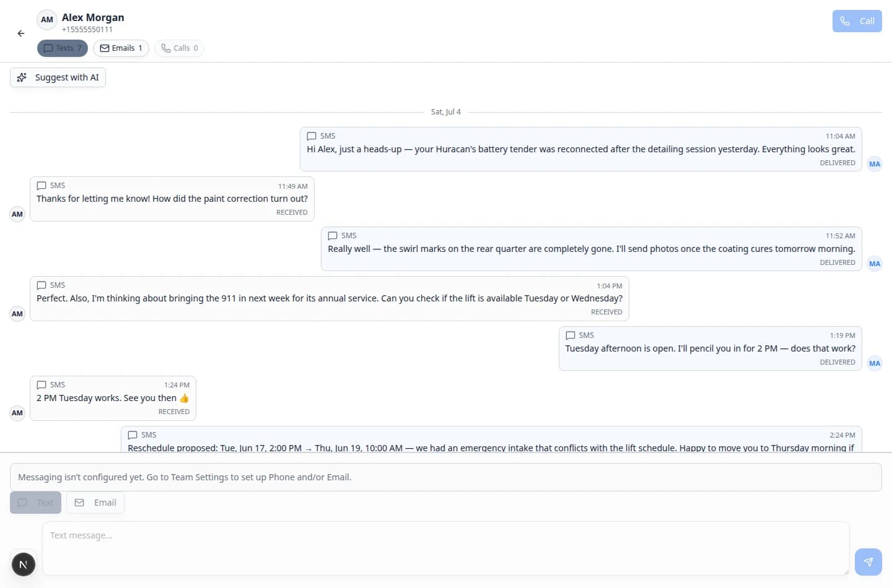Click the sparkle icon in Suggest with AI

(22, 77)
